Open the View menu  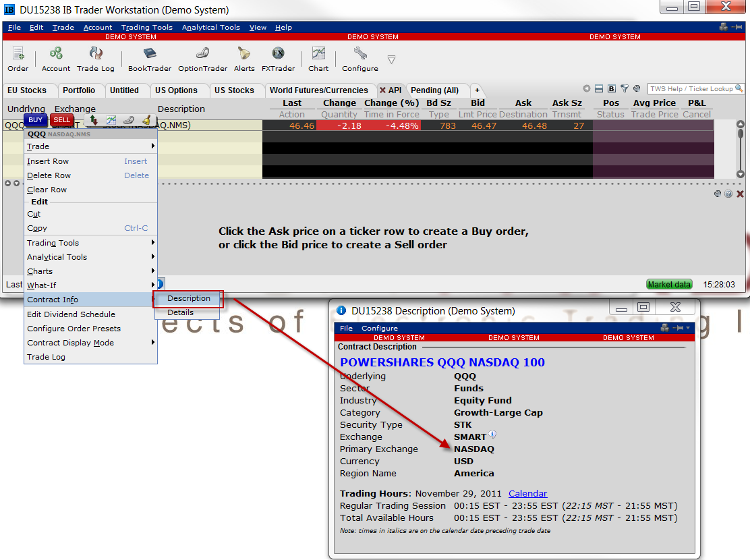(258, 27)
